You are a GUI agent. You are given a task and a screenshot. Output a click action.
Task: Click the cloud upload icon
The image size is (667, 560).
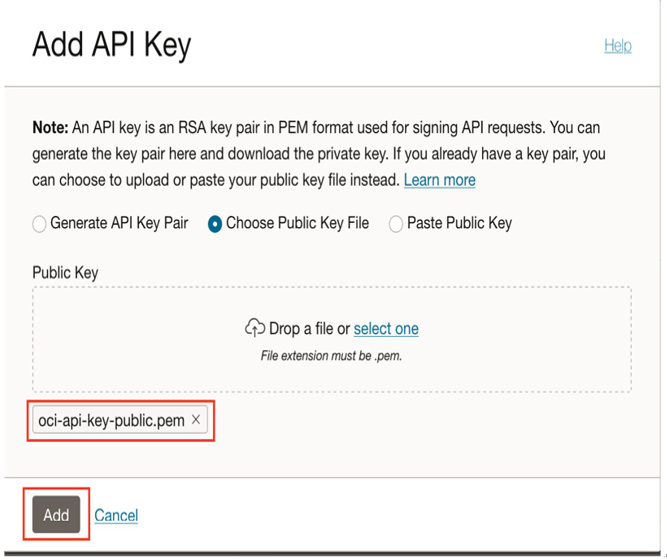[x=255, y=328]
